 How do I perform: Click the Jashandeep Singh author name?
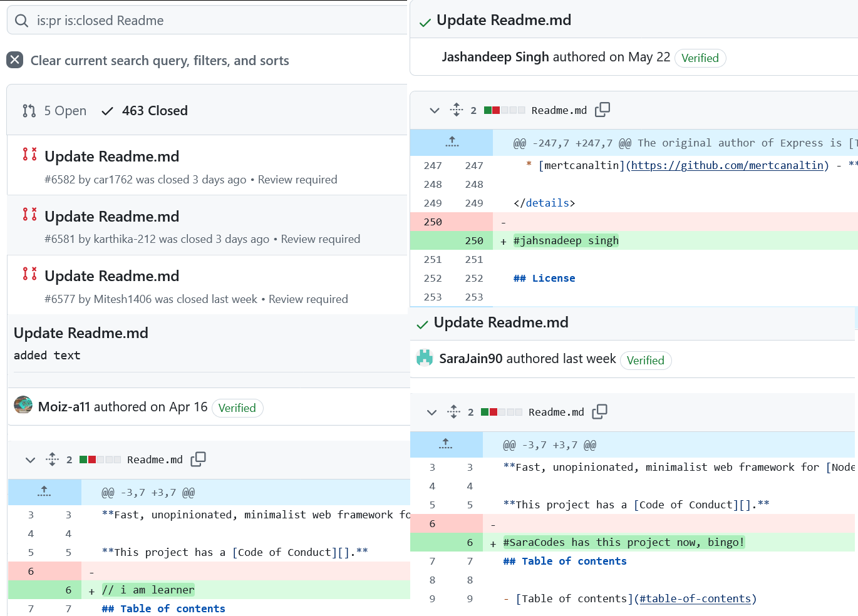click(495, 57)
